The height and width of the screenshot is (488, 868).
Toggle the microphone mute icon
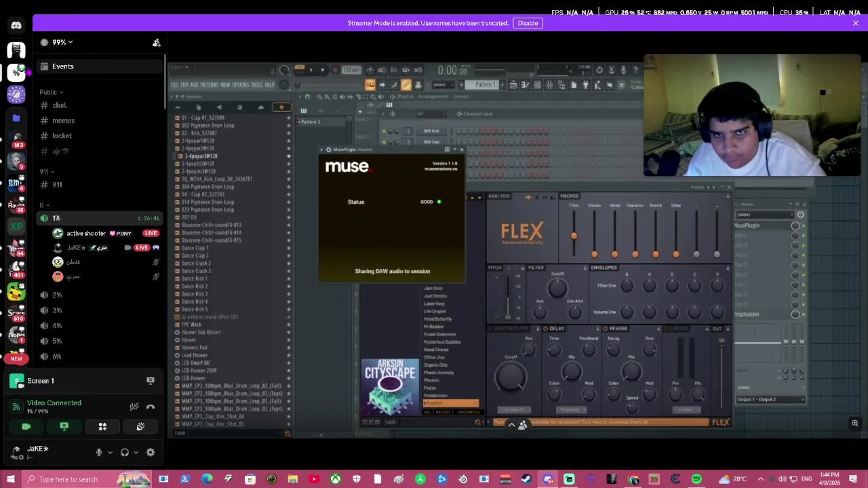pos(99,452)
